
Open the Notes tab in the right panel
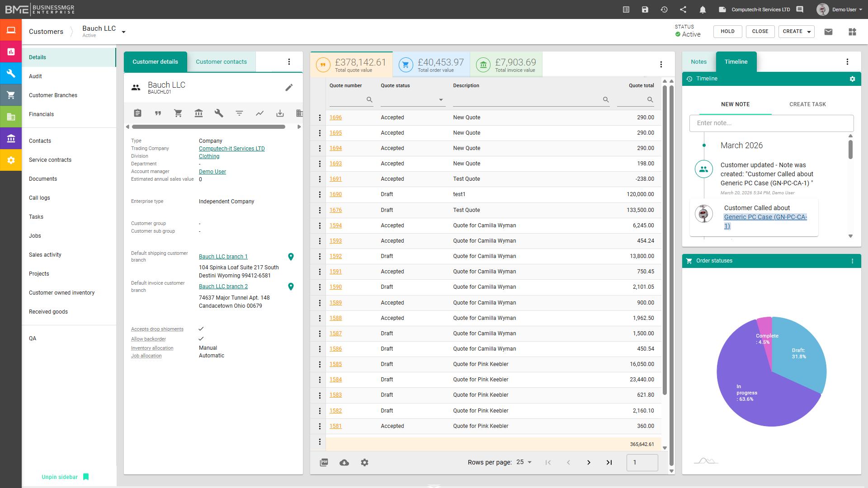click(698, 61)
